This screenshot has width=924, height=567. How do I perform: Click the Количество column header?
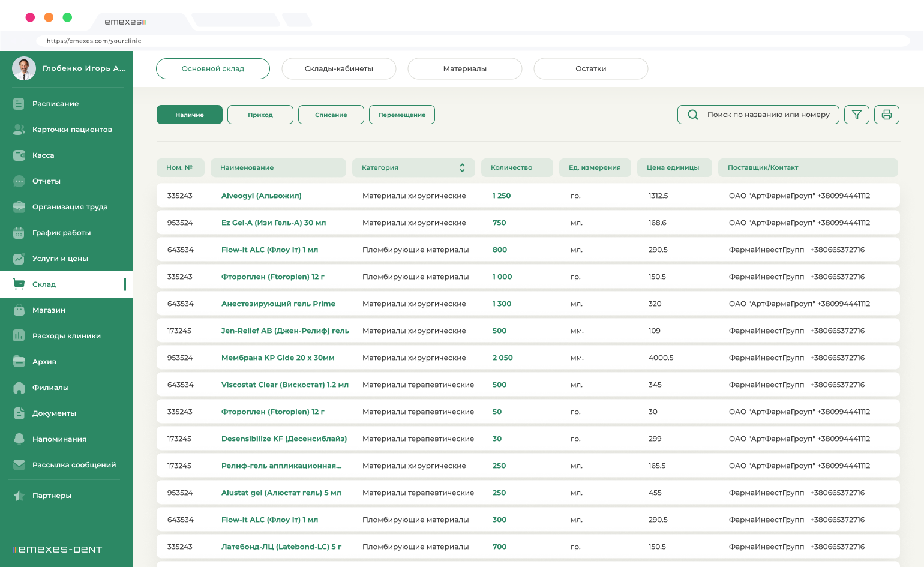coord(517,168)
